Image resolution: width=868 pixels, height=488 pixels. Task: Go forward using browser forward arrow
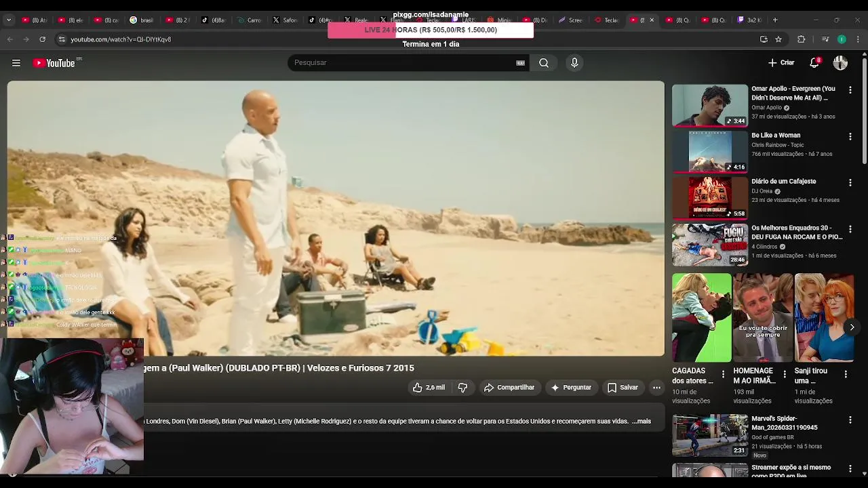[x=26, y=39]
